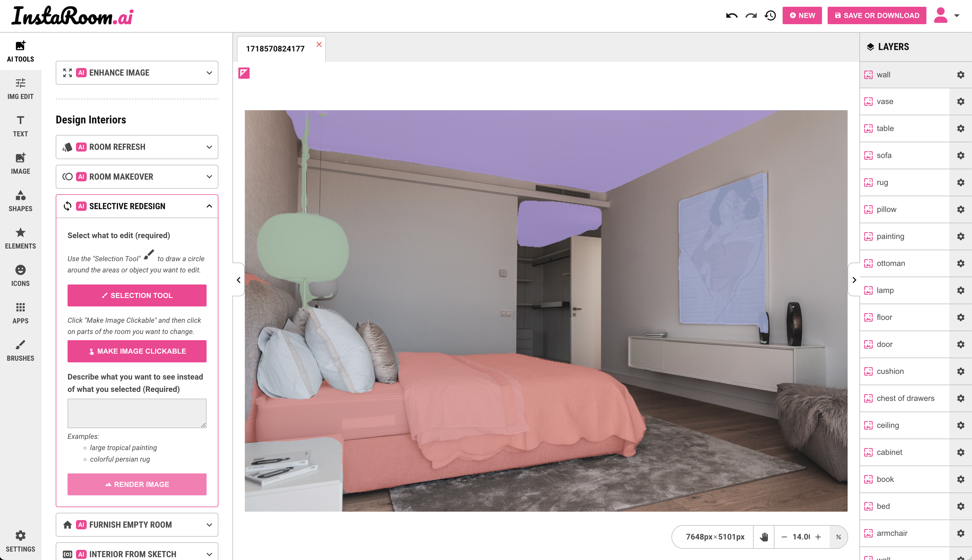Screen dimensions: 972x560
Task: Expand the Room Refresh section
Action: click(137, 147)
